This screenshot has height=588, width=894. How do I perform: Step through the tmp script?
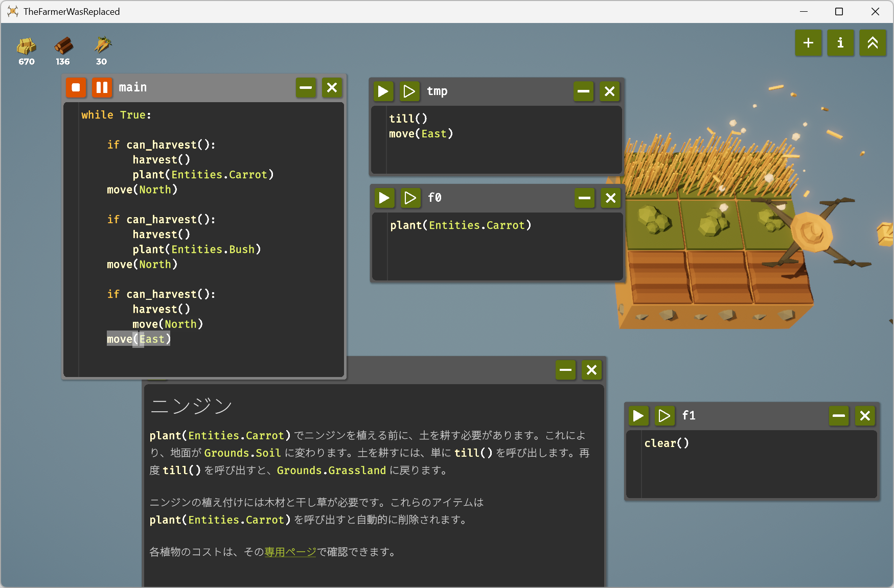409,91
